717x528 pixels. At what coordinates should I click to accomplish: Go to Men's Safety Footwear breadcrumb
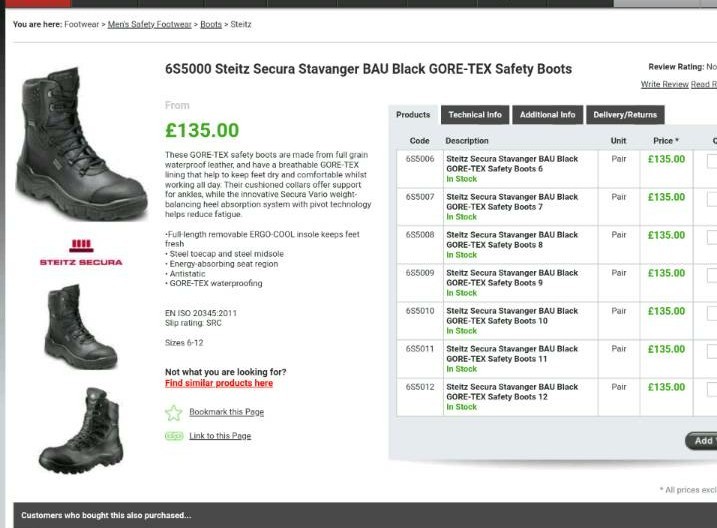pos(150,24)
